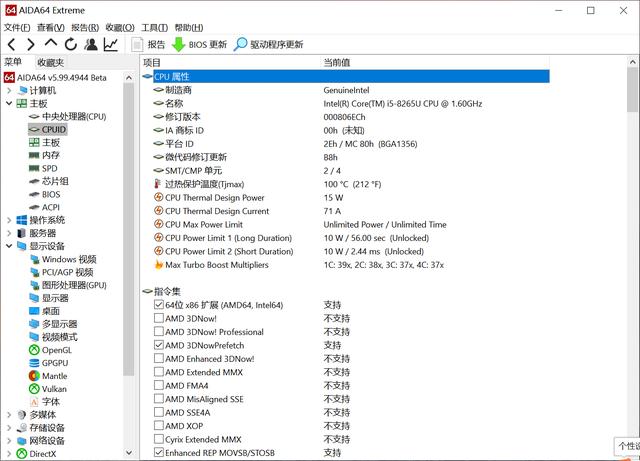The height and width of the screenshot is (461, 640).
Task: Open the 芯片组 chipset node
Action: 55,181
